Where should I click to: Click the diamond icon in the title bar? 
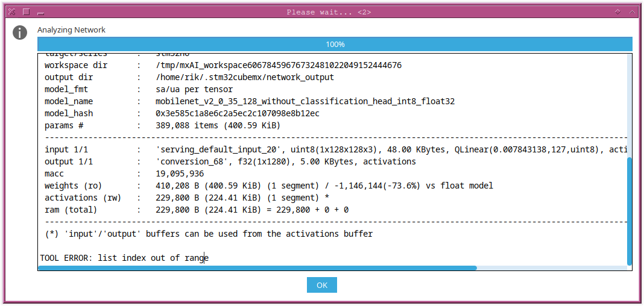click(x=617, y=11)
